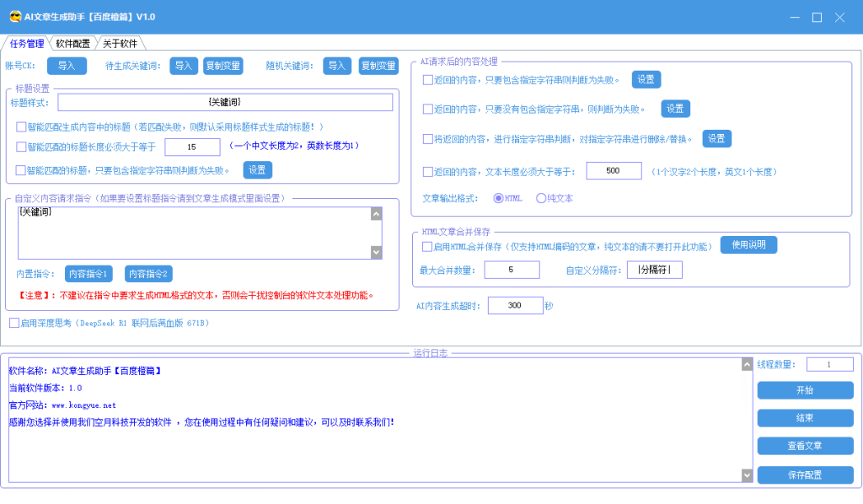Viewport: 863px width, 504px height.
Task: Insert 内容指令2 preset
Action: pos(148,274)
